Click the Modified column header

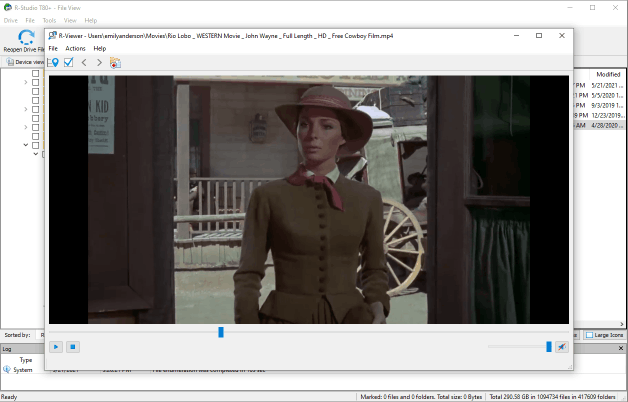[608, 74]
